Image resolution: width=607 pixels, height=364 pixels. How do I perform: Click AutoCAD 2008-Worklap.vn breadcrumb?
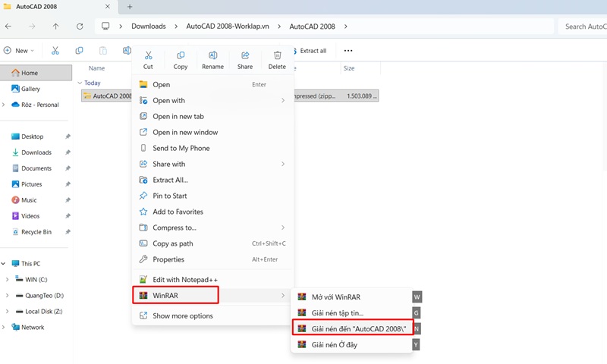click(x=227, y=27)
